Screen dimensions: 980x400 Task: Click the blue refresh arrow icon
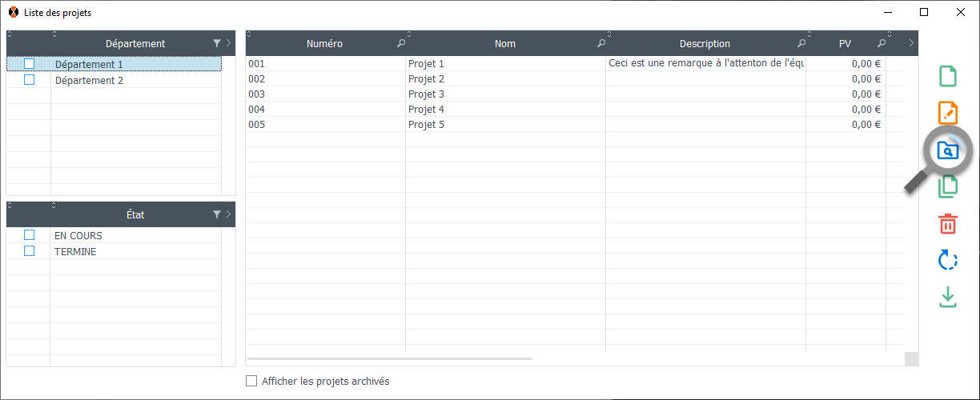point(947,260)
